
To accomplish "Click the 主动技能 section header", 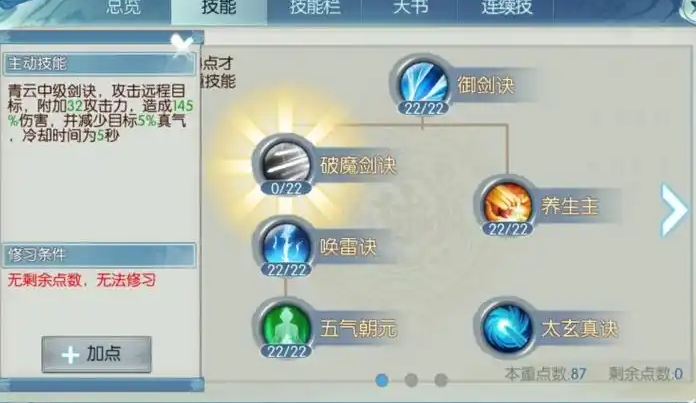I will [x=99, y=64].
